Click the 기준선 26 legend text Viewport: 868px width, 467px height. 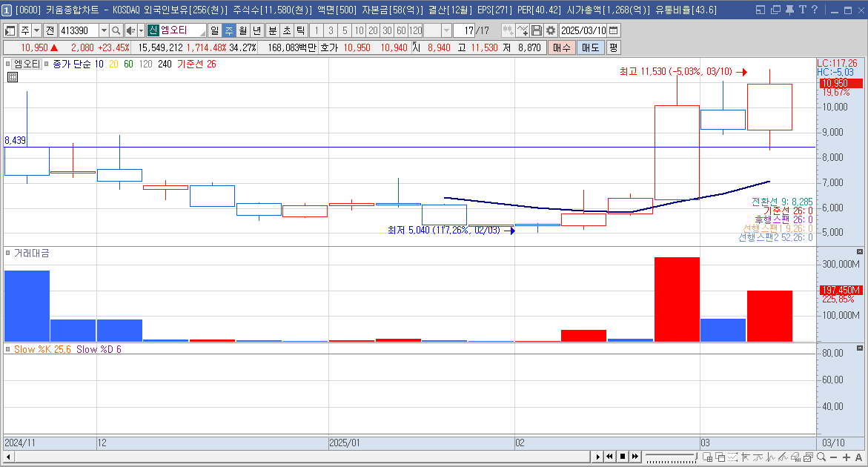196,64
